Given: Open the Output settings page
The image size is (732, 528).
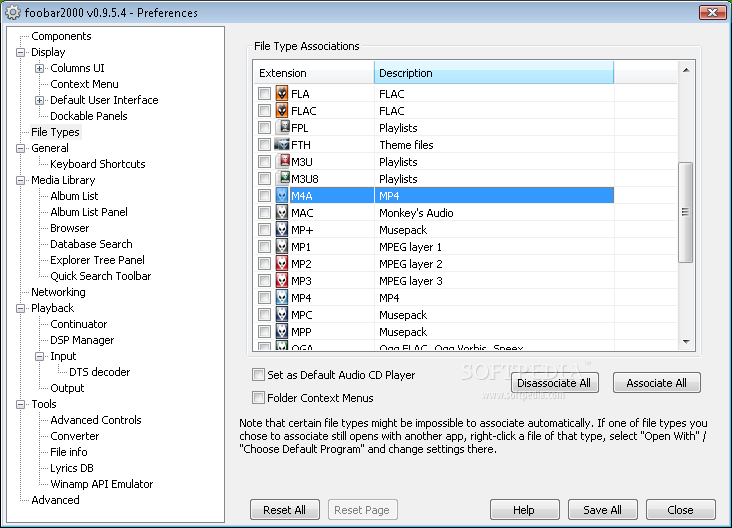Looking at the screenshot, I should pos(67,388).
